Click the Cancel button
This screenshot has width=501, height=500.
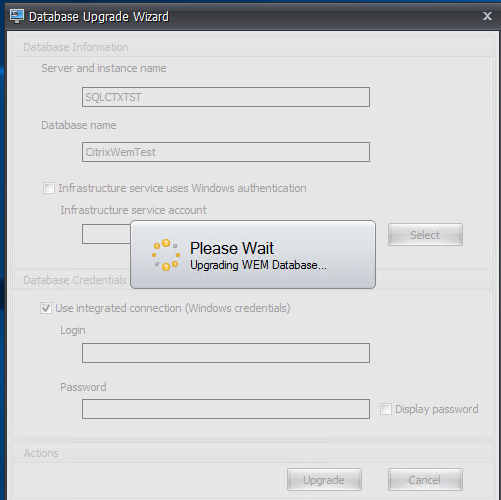point(425,480)
